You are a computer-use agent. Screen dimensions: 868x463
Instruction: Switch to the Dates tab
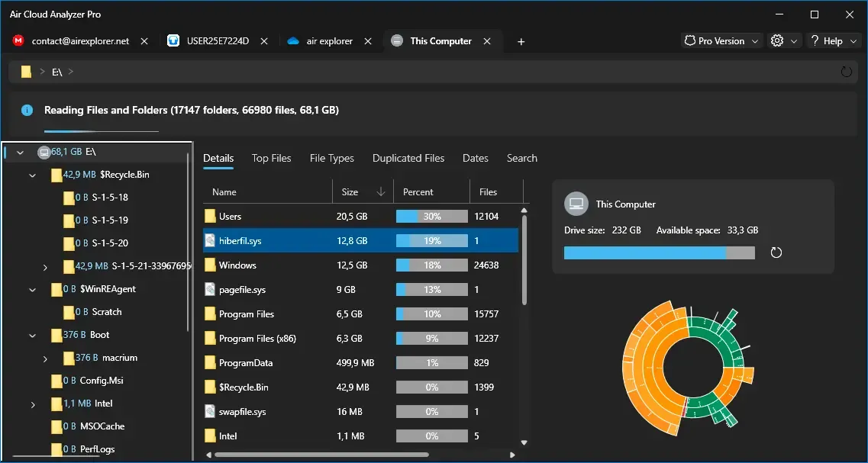coord(476,158)
